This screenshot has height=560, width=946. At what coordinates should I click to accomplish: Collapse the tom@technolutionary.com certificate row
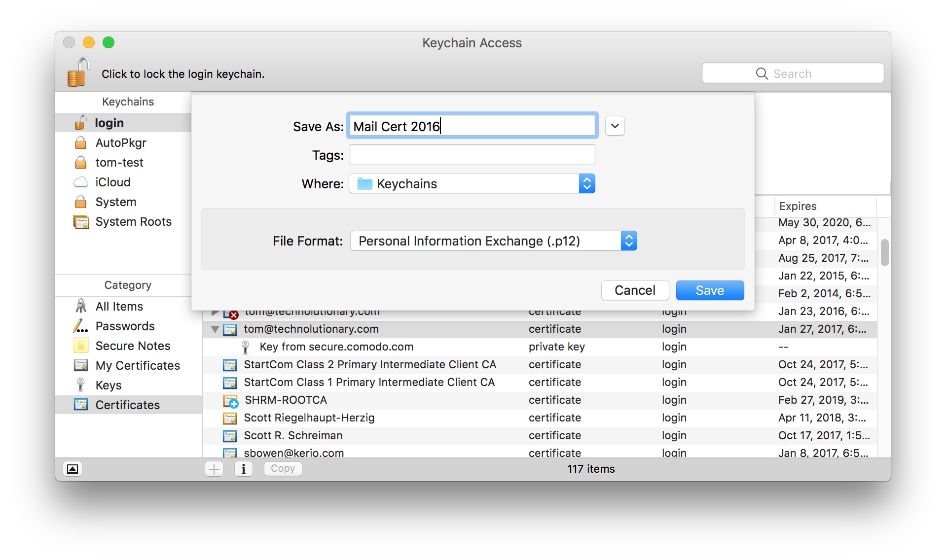pyautogui.click(x=215, y=329)
